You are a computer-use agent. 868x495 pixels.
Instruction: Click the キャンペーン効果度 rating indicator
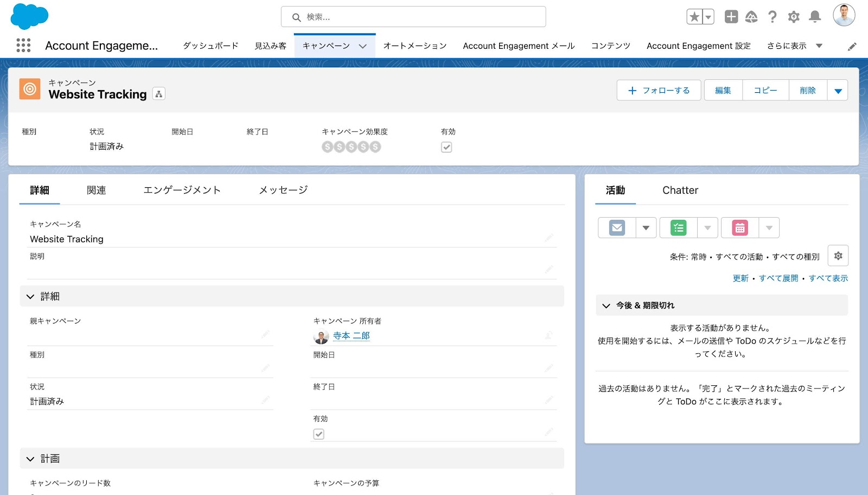point(352,147)
